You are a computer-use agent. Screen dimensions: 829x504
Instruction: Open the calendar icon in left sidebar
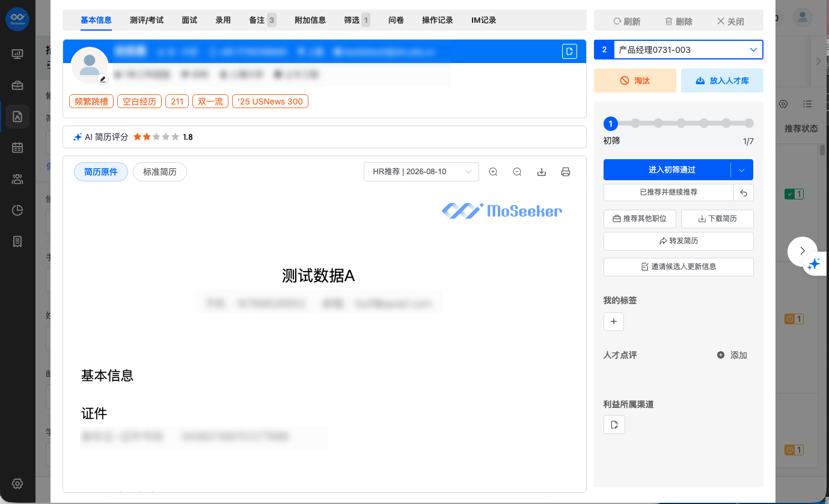pyautogui.click(x=17, y=148)
